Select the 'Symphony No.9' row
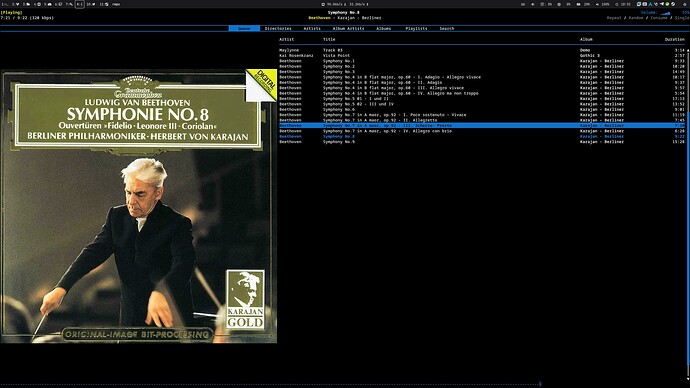The height and width of the screenshot is (388, 690). 482,142
